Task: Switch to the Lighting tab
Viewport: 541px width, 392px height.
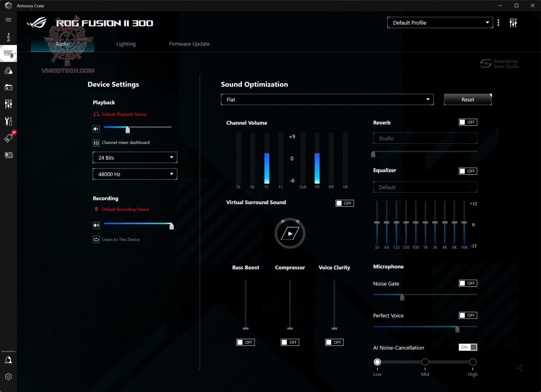Action: [x=126, y=44]
